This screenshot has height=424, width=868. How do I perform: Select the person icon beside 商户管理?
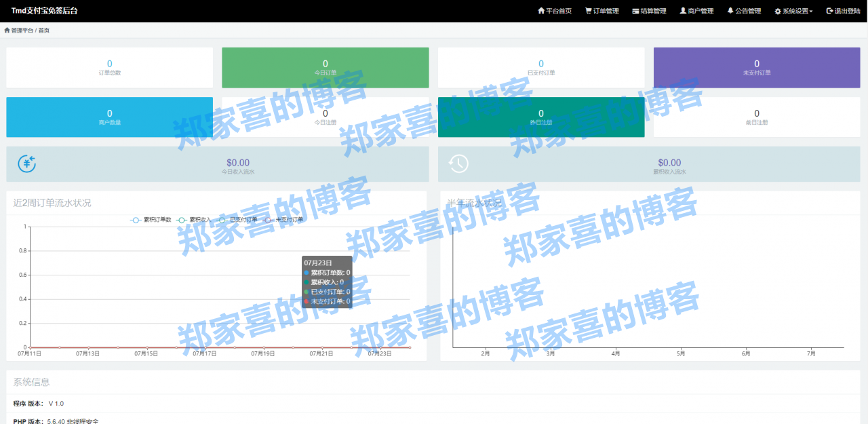coord(682,11)
